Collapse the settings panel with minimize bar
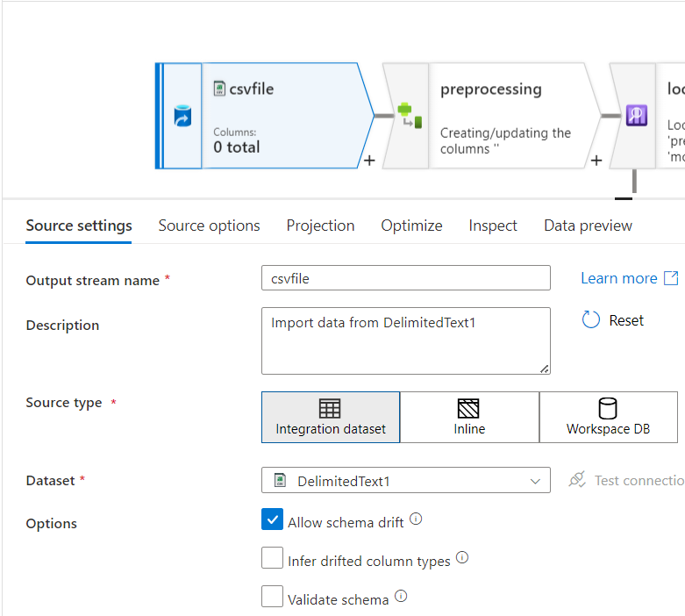The width and height of the screenshot is (685, 616). coord(623,198)
